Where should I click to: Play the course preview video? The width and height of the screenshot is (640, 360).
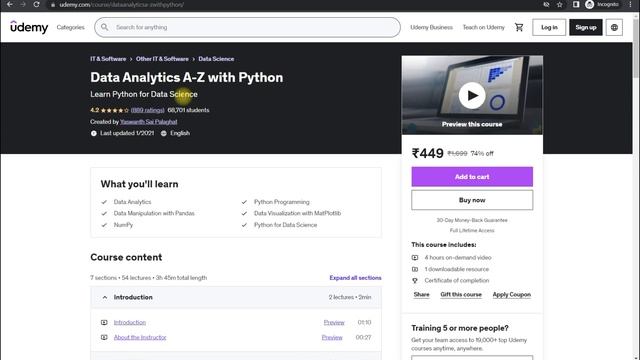472,95
